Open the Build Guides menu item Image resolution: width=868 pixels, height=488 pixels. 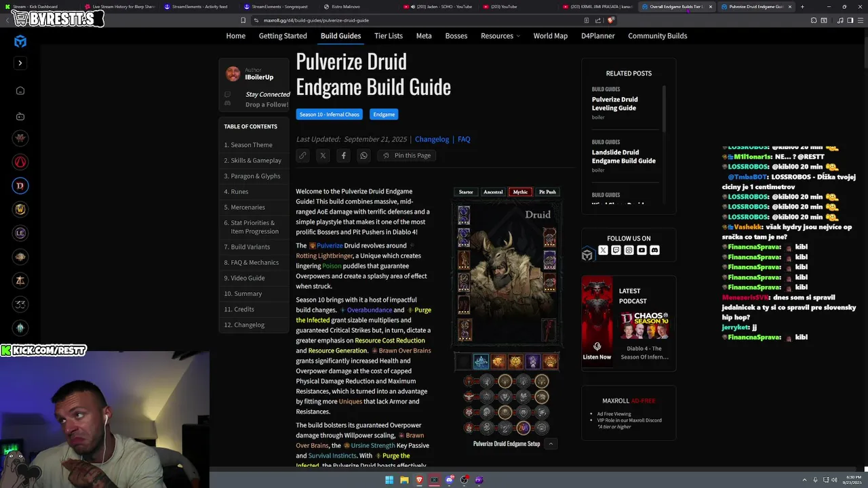pos(340,36)
